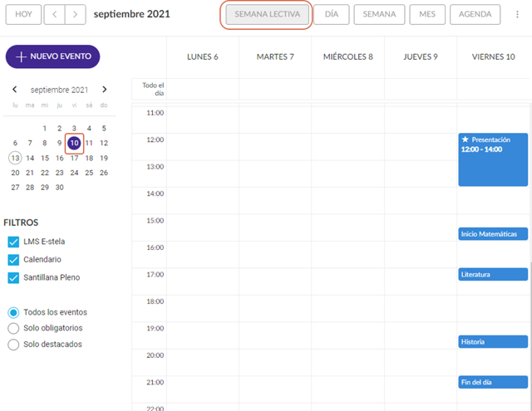This screenshot has height=411, width=532.
Task: Click the previous week arrow in toolbar
Action: [x=55, y=14]
